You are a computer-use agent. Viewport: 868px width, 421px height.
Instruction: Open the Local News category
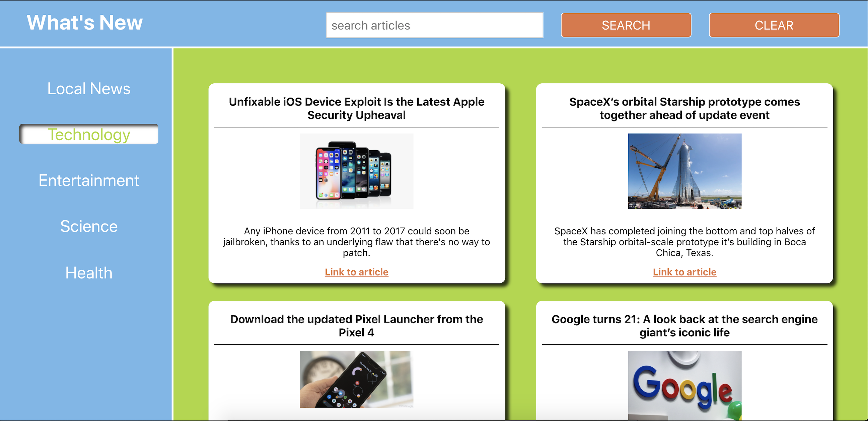[89, 89]
